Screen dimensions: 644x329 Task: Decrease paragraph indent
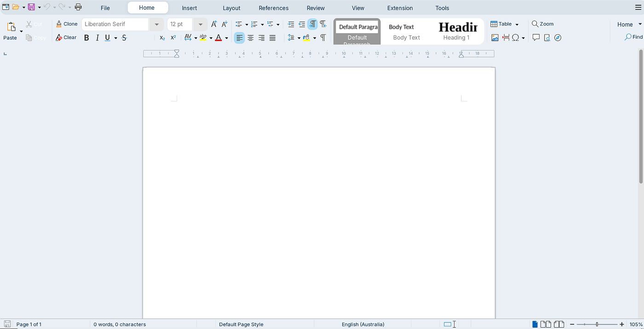click(302, 24)
